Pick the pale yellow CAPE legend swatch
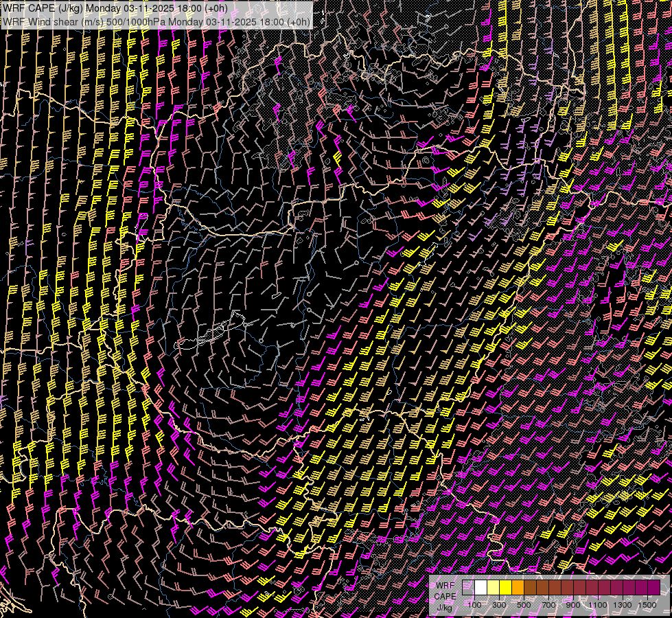 [x=494, y=588]
